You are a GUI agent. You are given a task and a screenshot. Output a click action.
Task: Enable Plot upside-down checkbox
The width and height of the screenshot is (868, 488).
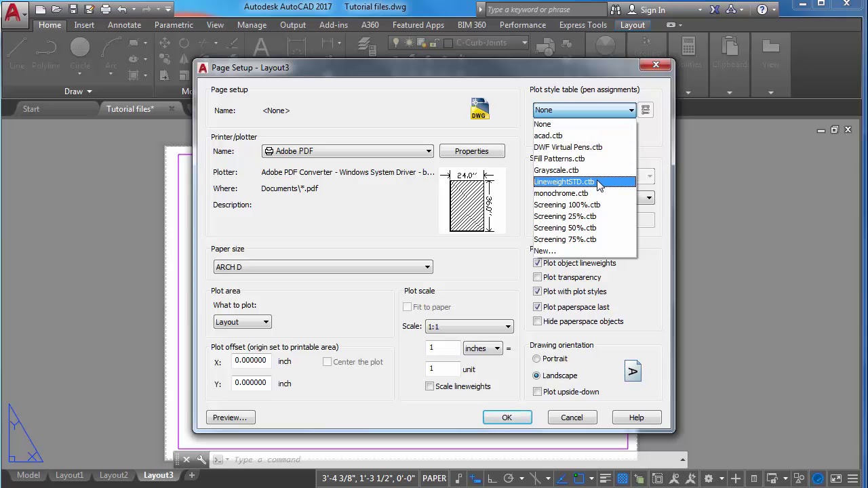[537, 392]
